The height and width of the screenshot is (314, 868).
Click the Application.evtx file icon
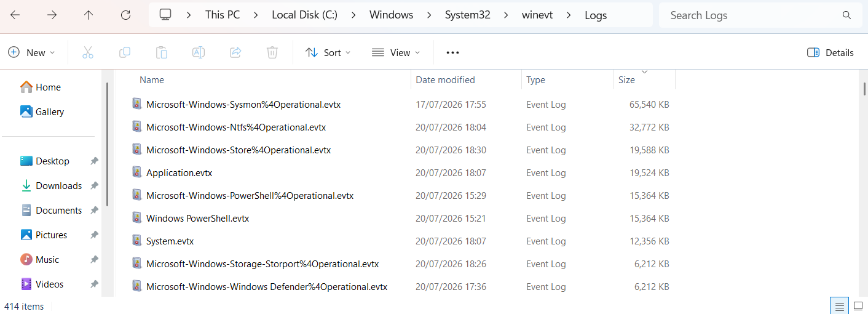(137, 172)
